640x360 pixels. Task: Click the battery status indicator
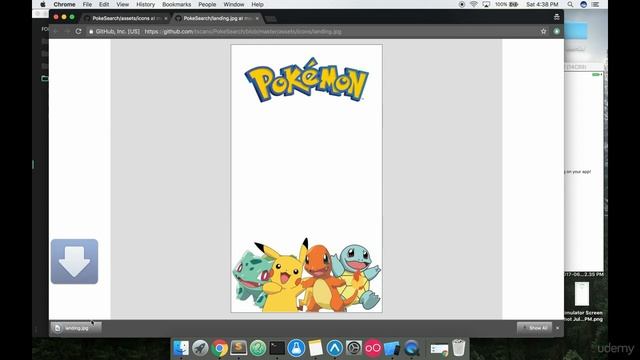coord(507,4)
